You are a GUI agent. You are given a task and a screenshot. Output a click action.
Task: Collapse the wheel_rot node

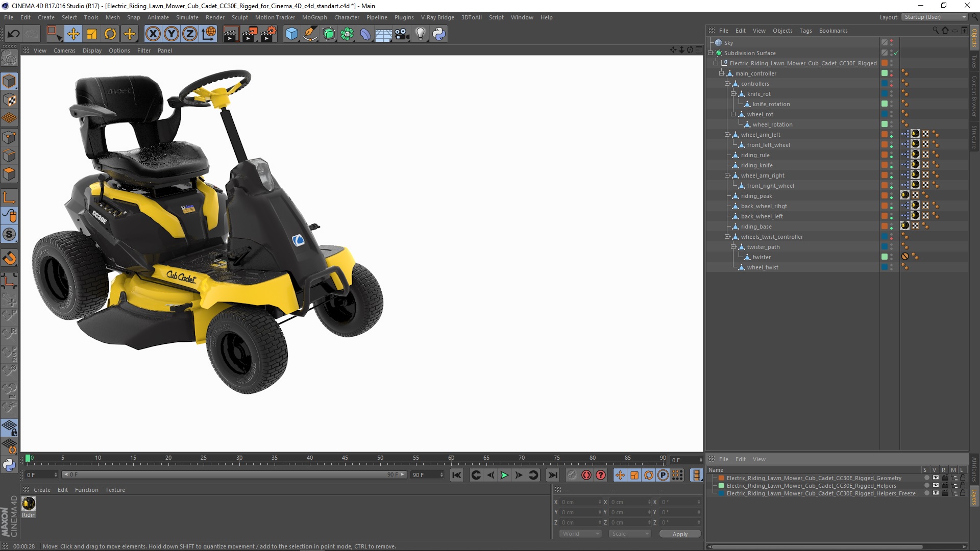[x=733, y=114]
